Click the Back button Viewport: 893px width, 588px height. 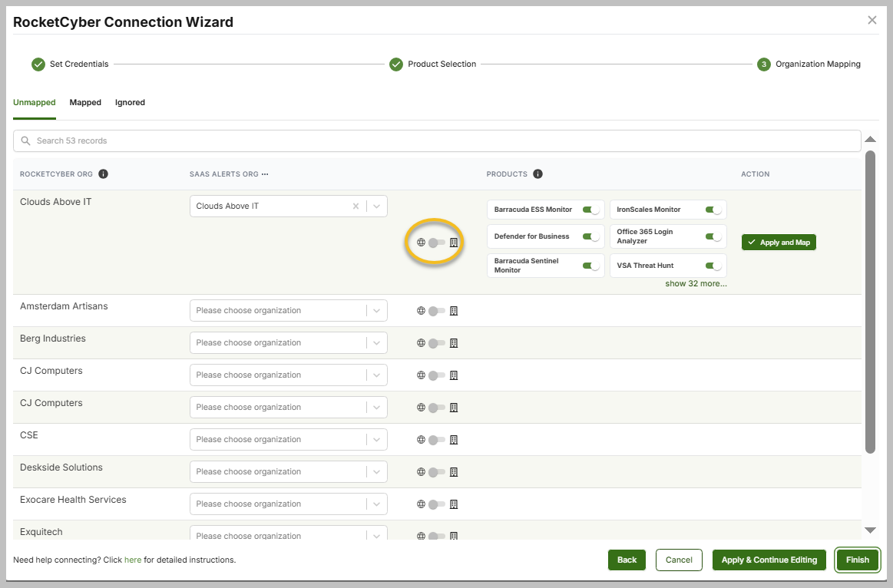(627, 560)
